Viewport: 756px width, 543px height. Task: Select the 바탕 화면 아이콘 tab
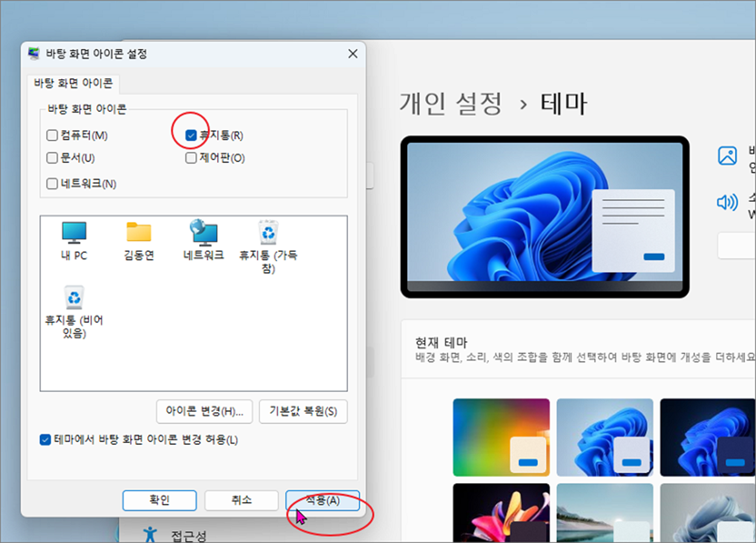point(73,84)
